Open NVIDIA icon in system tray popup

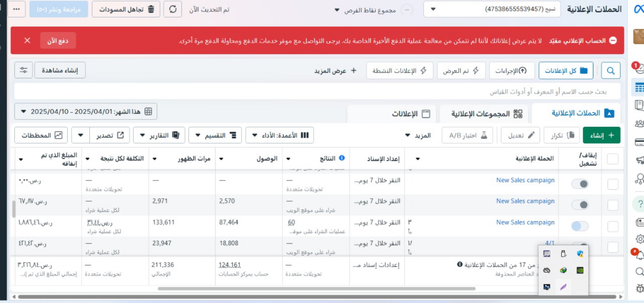click(x=580, y=271)
